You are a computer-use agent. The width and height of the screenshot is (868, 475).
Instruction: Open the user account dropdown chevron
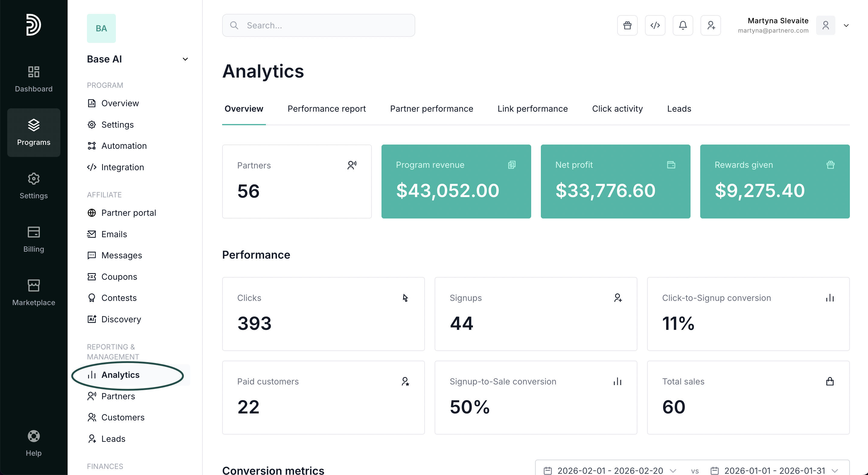(x=846, y=25)
